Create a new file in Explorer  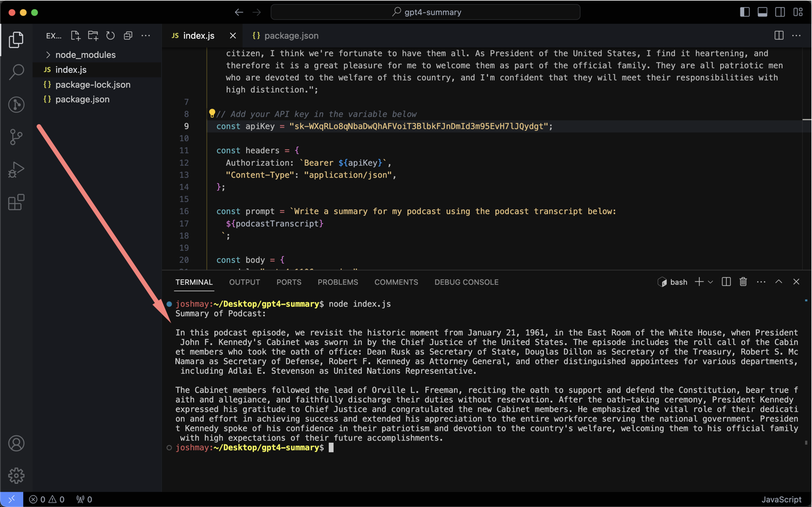(x=76, y=36)
